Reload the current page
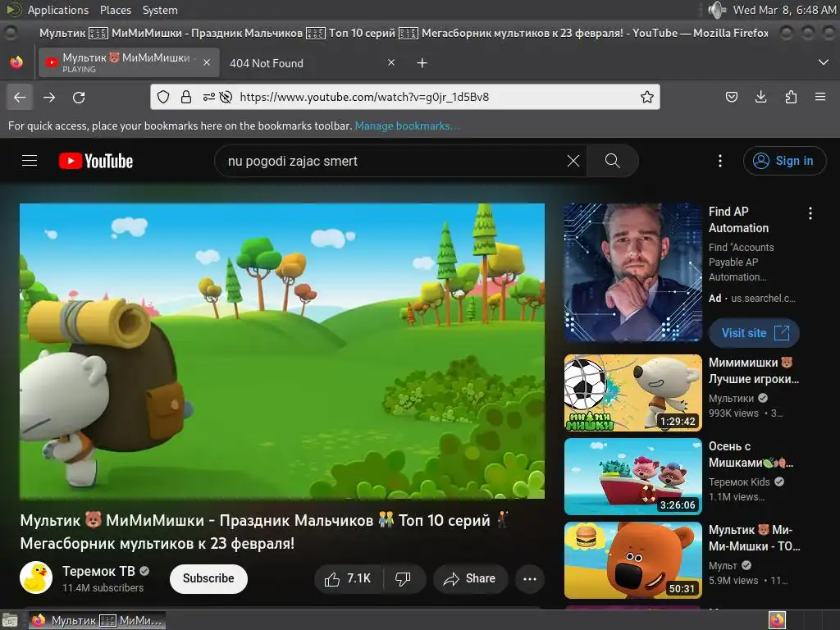840x630 pixels. [x=79, y=97]
